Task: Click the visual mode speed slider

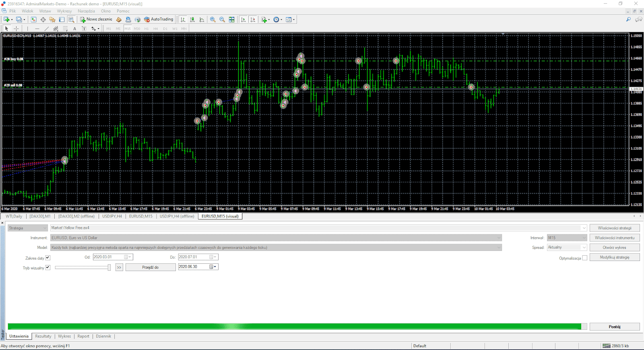Action: click(x=83, y=267)
